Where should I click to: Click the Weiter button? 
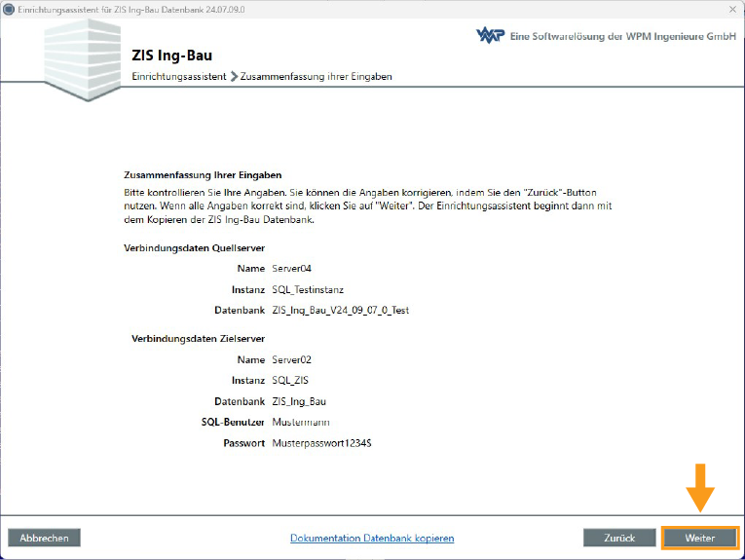[699, 538]
